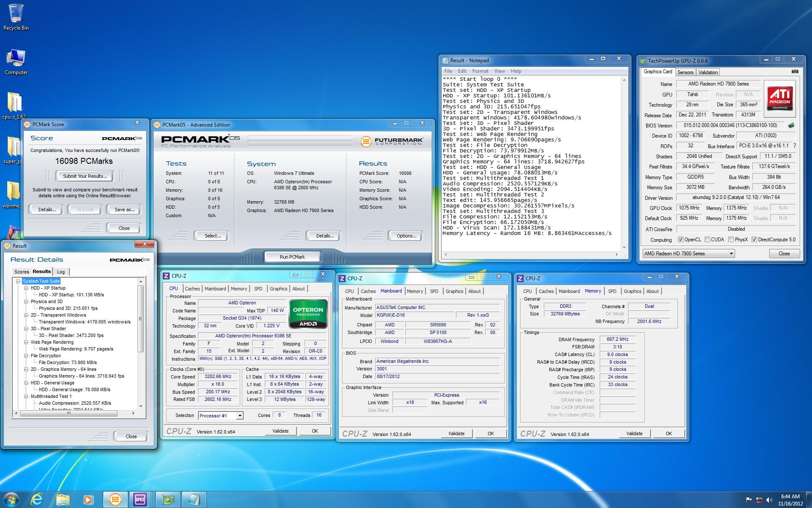Switch to the Sensors tab in GPU-Z
The height and width of the screenshot is (508, 812).
pyautogui.click(x=685, y=72)
